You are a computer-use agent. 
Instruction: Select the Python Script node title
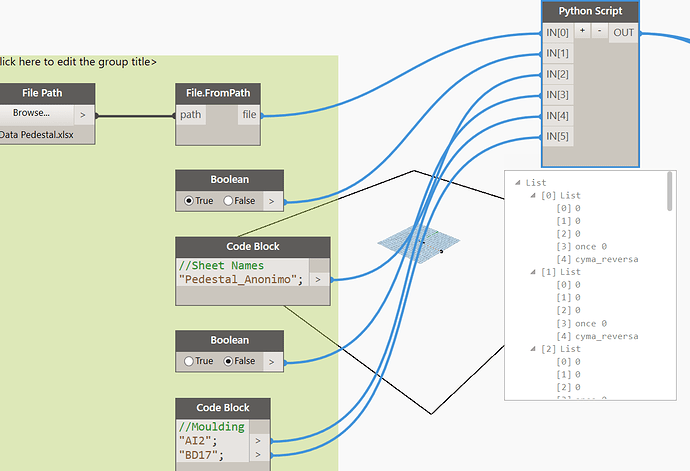click(590, 11)
